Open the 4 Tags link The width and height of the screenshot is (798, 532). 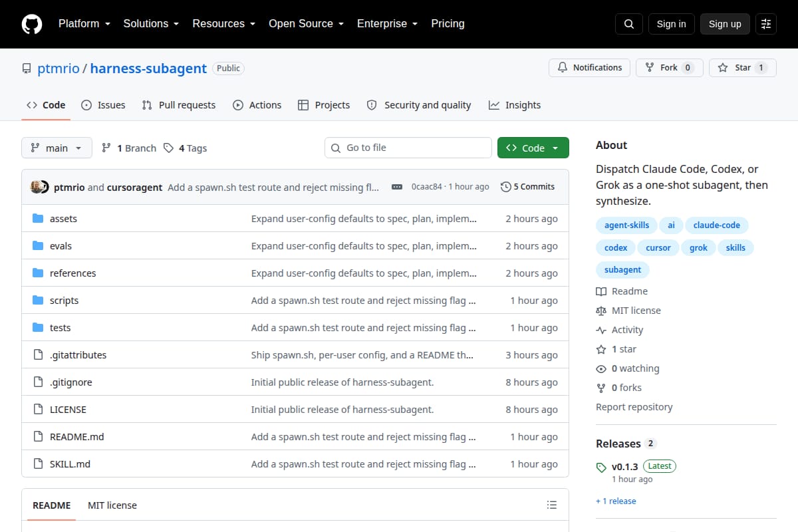[186, 148]
